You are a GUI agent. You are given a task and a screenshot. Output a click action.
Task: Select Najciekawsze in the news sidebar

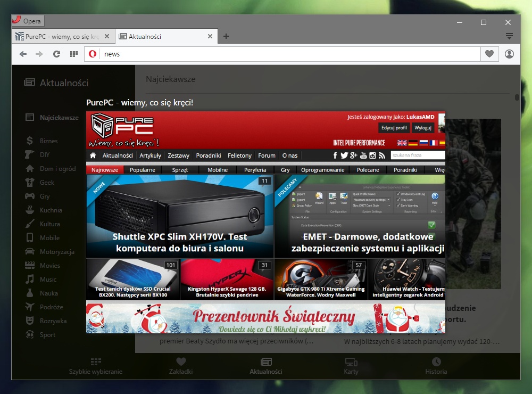click(52, 118)
